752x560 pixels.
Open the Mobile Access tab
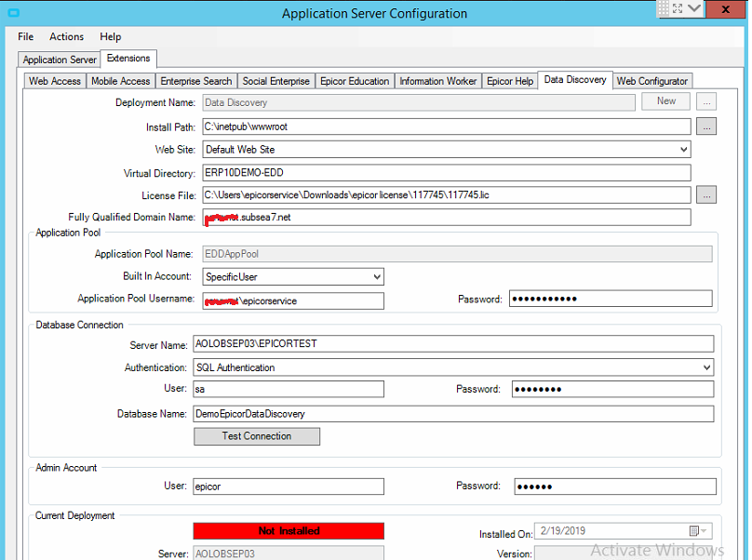point(120,81)
